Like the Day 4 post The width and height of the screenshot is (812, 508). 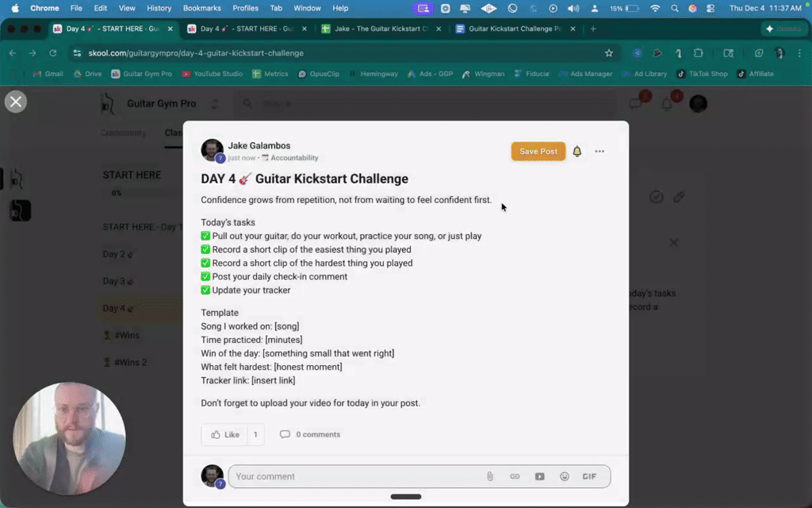(x=224, y=434)
